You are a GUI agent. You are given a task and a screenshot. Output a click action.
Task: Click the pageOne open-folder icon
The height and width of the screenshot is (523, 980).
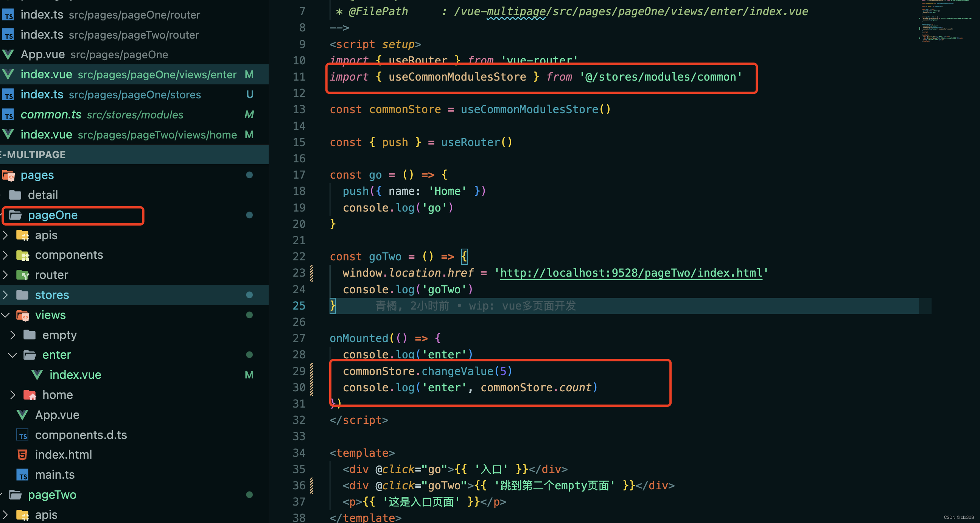(x=16, y=215)
